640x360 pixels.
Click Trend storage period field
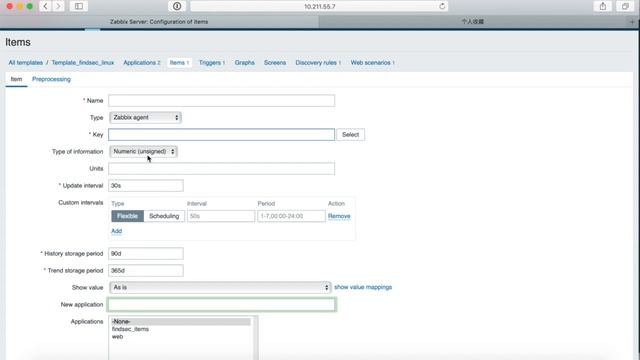[x=146, y=271]
